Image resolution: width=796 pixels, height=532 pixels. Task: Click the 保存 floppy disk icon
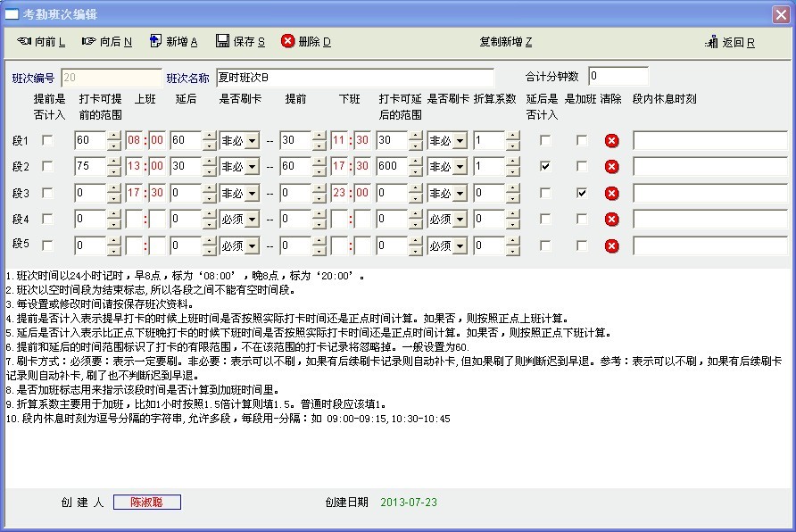pyautogui.click(x=222, y=41)
